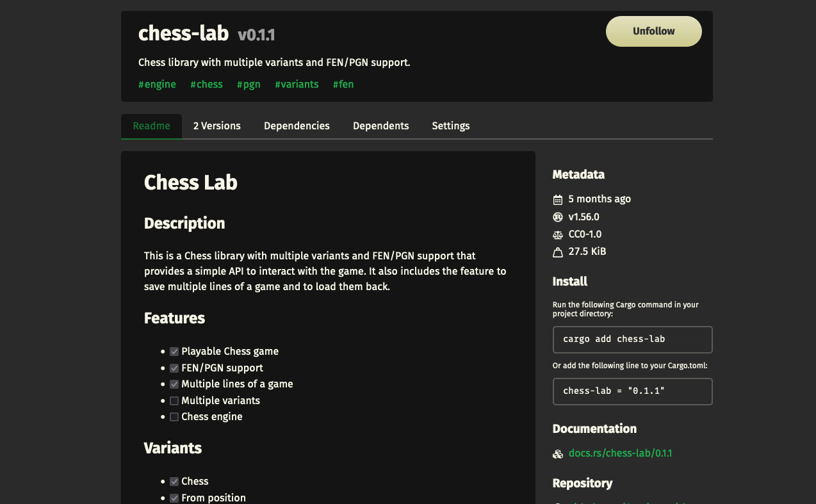Open the docs.rs/chess-lab/0.1.1 documentation link
Viewport: 816px width, 504px height.
tap(620, 453)
